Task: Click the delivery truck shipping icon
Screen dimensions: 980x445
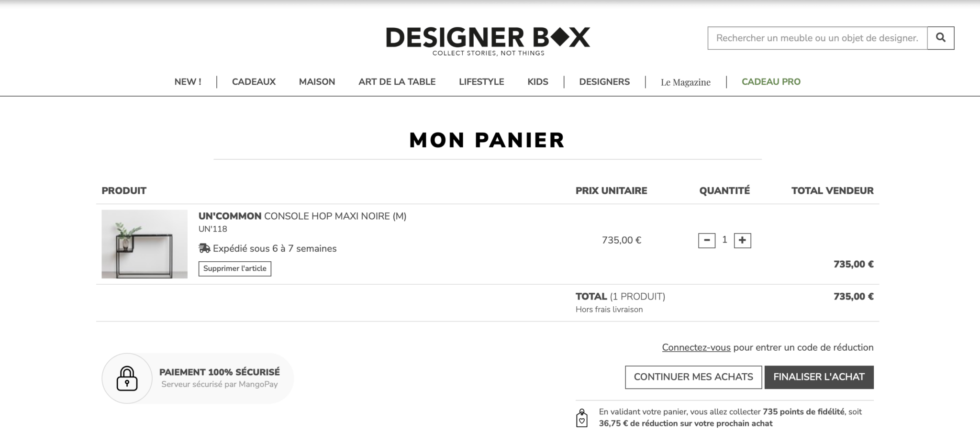Action: pyautogui.click(x=204, y=248)
